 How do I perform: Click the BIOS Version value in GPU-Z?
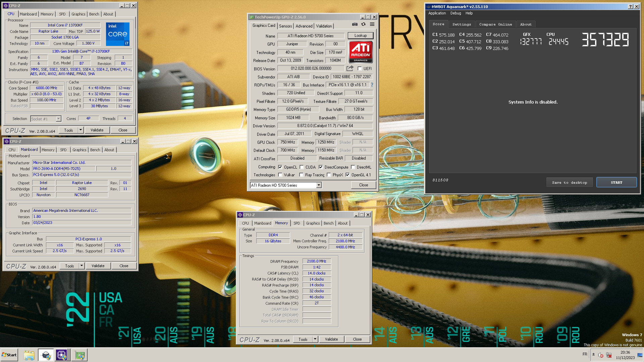(311, 68)
